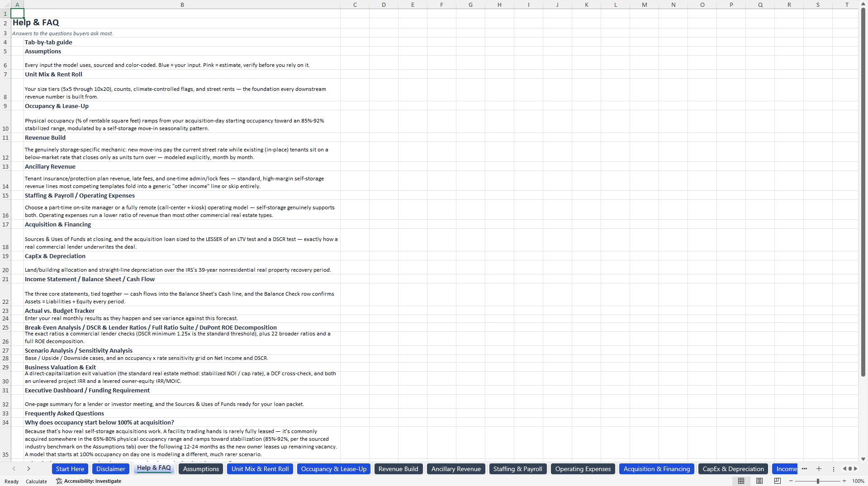Switch to Page Break Preview
The height and width of the screenshot is (486, 868).
pyautogui.click(x=778, y=481)
